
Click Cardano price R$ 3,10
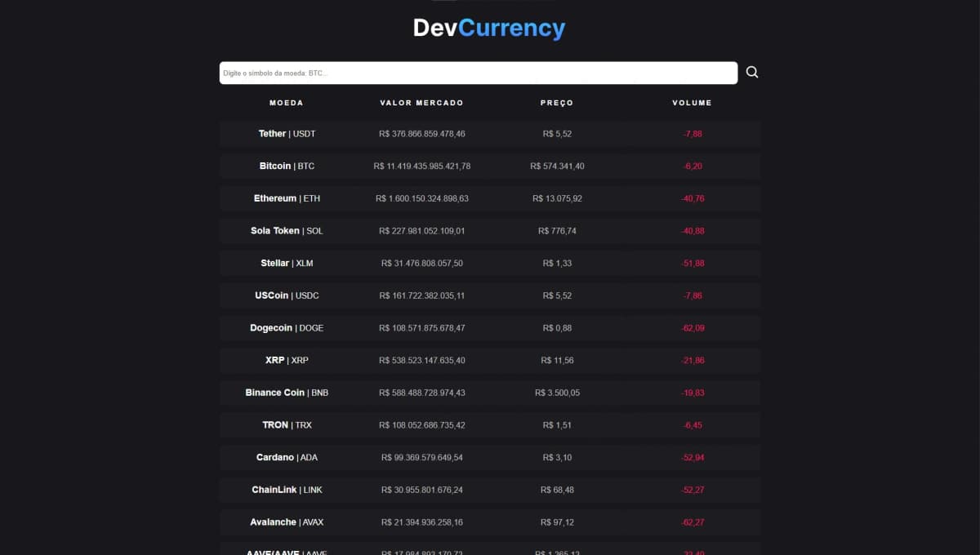[x=557, y=457]
